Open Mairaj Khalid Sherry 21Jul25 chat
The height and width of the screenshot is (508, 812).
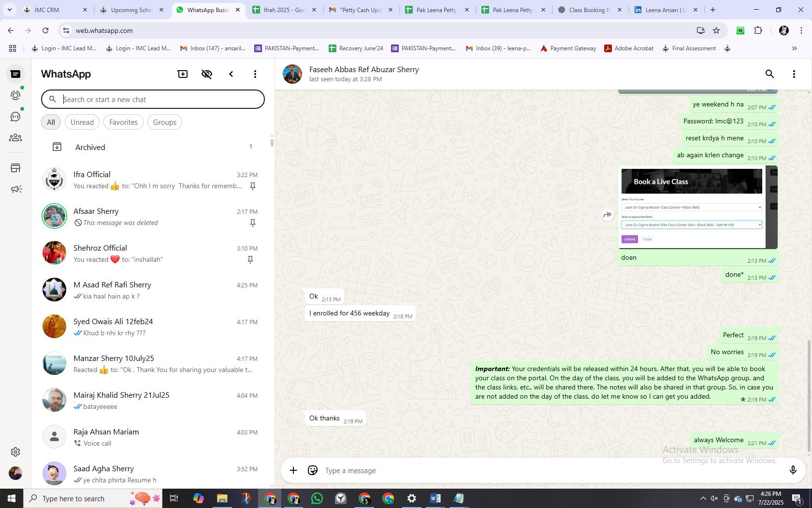pos(153,401)
